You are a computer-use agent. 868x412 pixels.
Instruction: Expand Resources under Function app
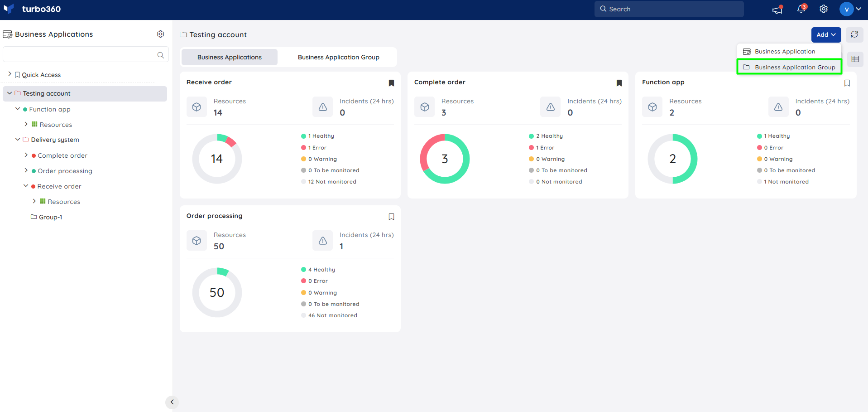point(26,124)
